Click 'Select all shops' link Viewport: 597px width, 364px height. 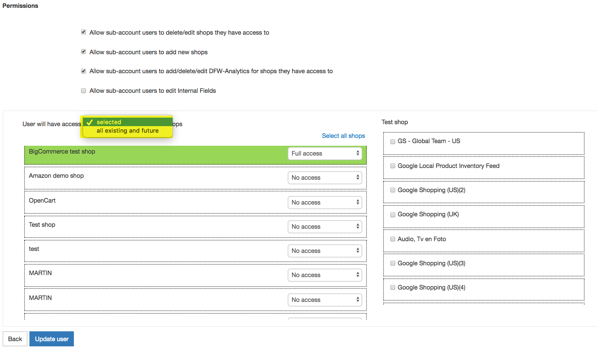343,136
